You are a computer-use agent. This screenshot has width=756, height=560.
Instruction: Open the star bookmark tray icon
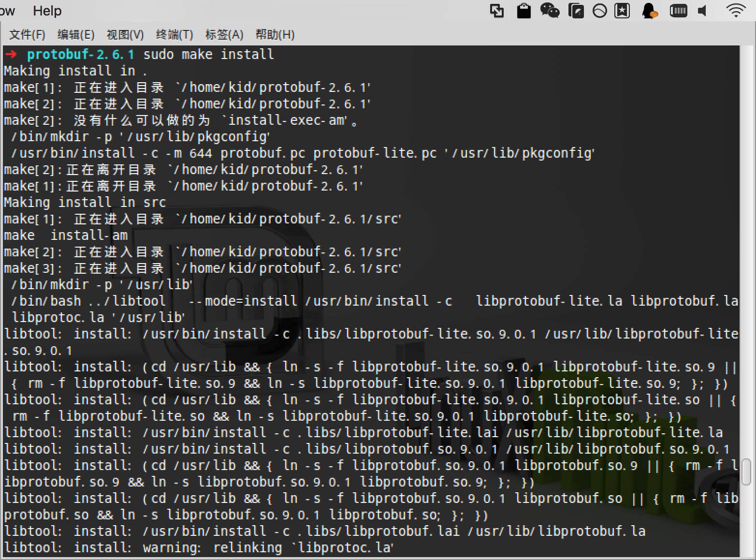pos(622,11)
